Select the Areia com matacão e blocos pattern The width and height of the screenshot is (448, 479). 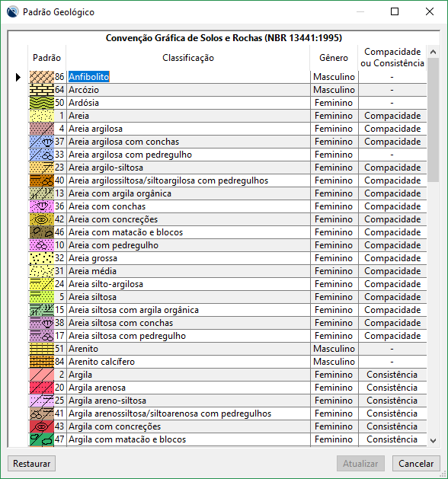click(x=42, y=232)
